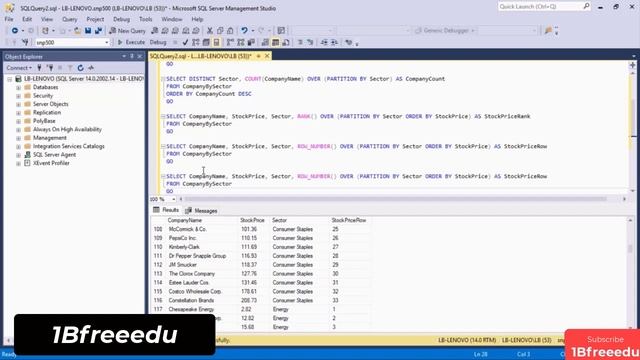The height and width of the screenshot is (360, 640).
Task: Open the Connect menu in Object Explorer
Action: point(18,68)
